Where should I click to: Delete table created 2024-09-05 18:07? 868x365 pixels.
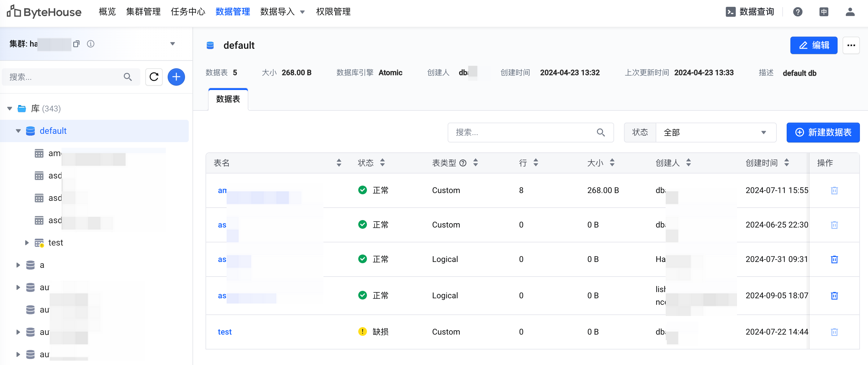click(834, 296)
